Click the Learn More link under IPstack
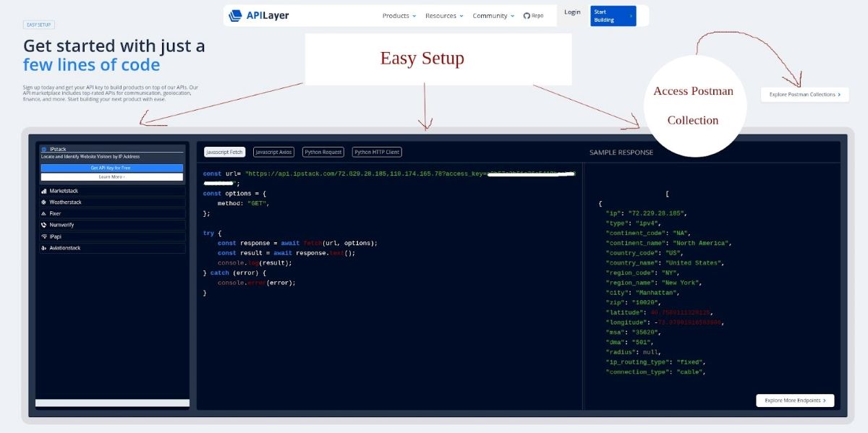This screenshot has height=433, width=868. click(111, 177)
